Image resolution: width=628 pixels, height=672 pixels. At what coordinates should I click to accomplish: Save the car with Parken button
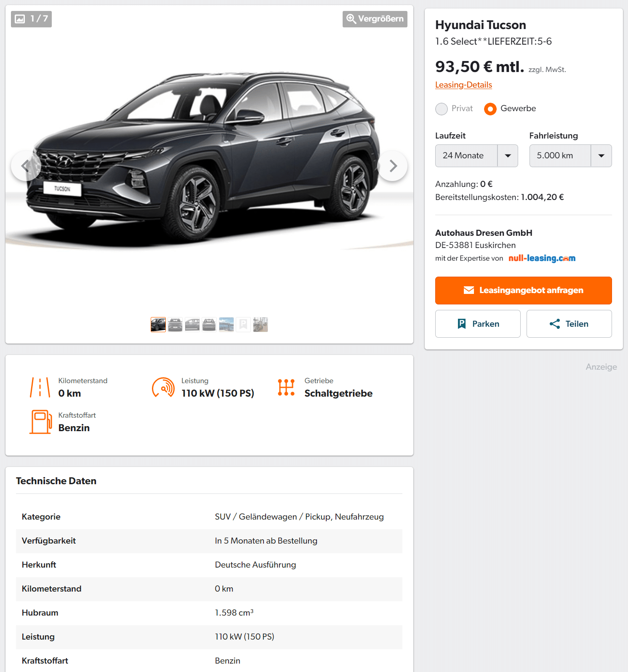(478, 324)
